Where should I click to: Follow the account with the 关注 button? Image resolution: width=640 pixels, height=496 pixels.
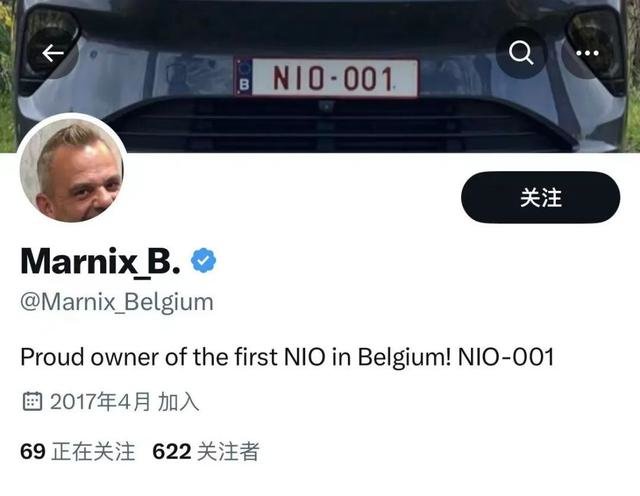tap(540, 197)
